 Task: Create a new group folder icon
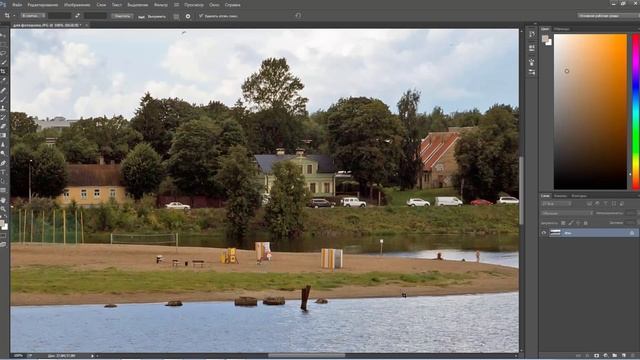615,356
